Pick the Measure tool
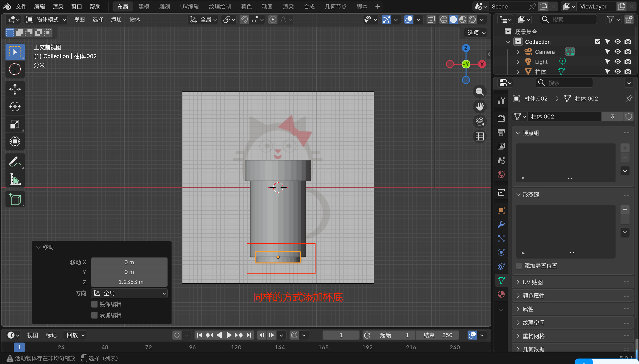The image size is (639, 364). pyautogui.click(x=15, y=179)
